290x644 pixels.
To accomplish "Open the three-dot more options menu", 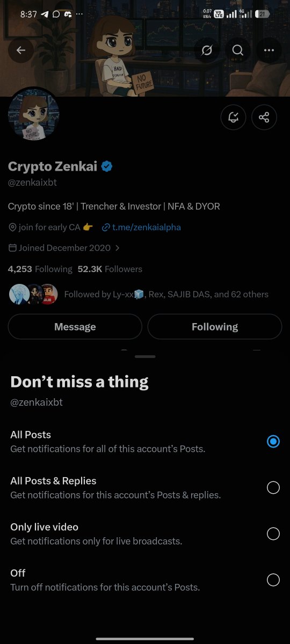I will [269, 50].
